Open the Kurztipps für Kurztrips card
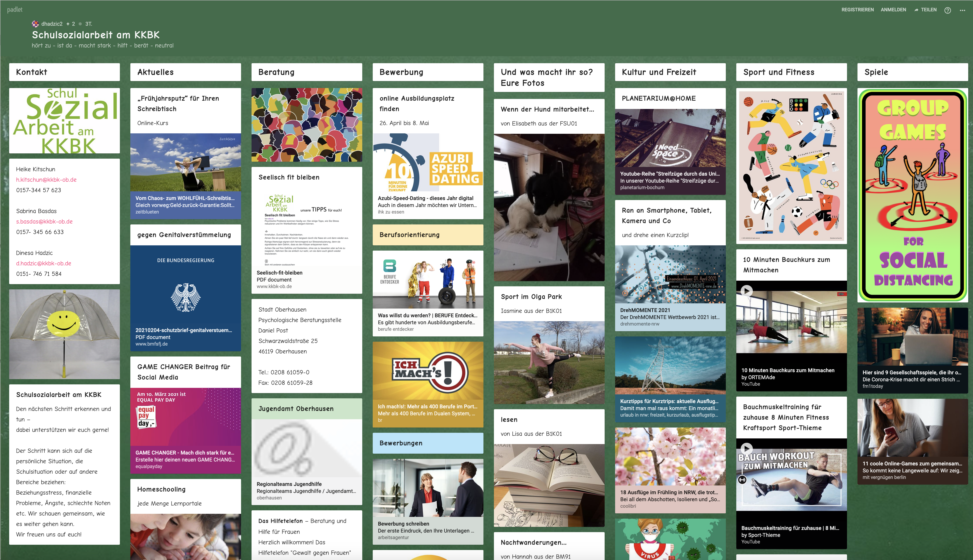This screenshot has width=973, height=560. click(x=670, y=380)
